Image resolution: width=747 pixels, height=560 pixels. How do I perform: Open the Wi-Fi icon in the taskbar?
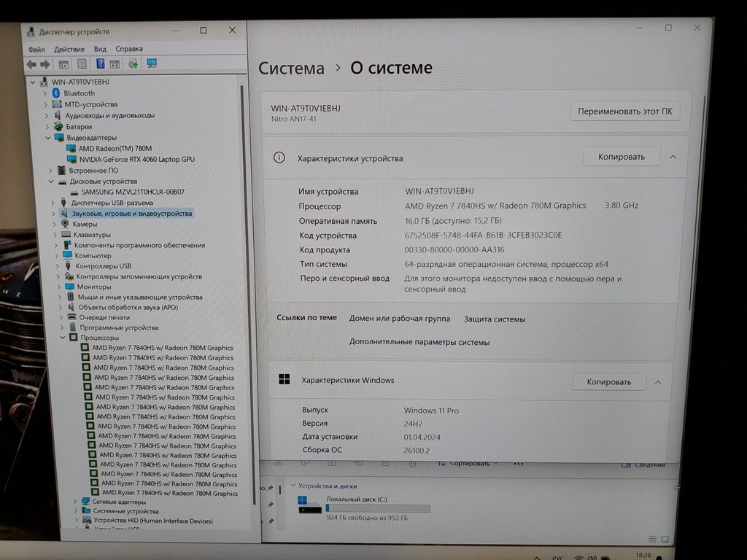578,557
